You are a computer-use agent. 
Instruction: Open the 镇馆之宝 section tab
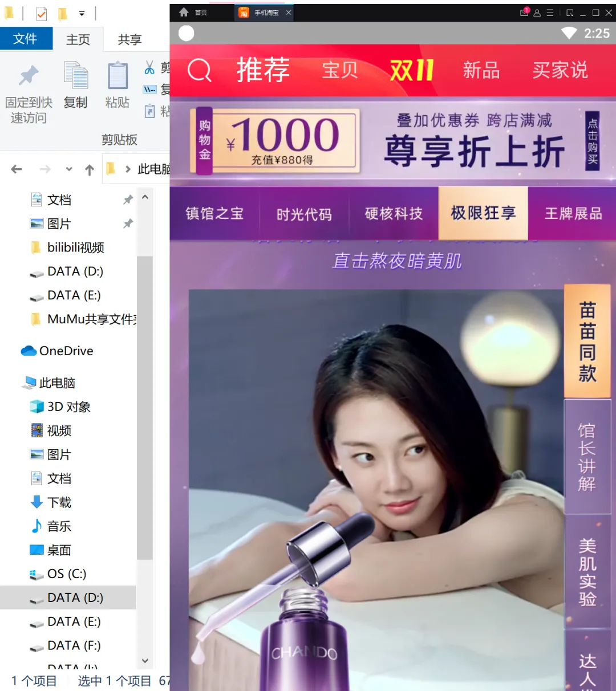tap(214, 214)
